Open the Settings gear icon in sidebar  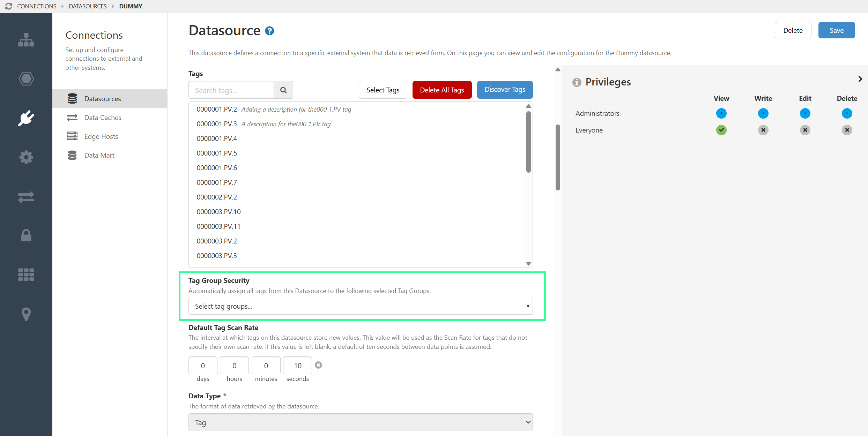[x=26, y=157]
